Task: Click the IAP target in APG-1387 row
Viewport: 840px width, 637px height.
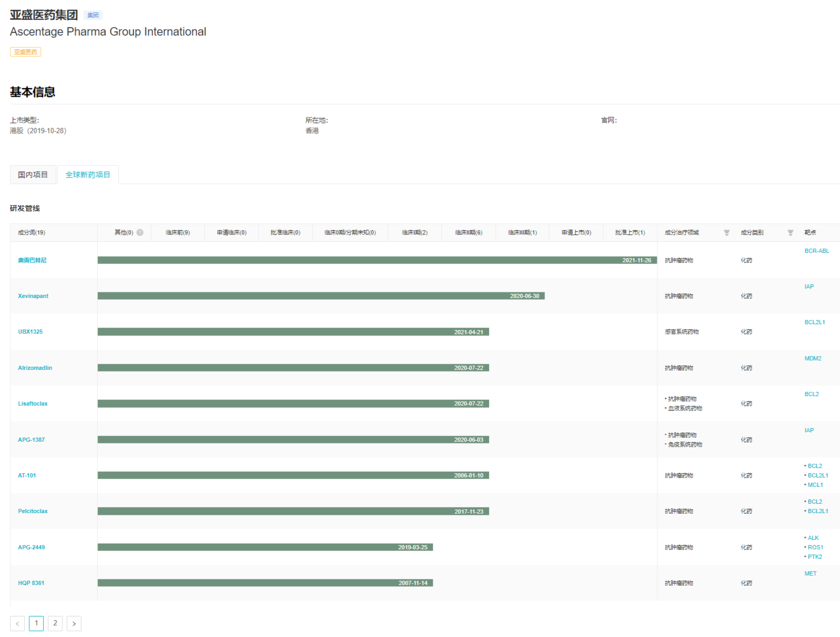Action: point(809,430)
